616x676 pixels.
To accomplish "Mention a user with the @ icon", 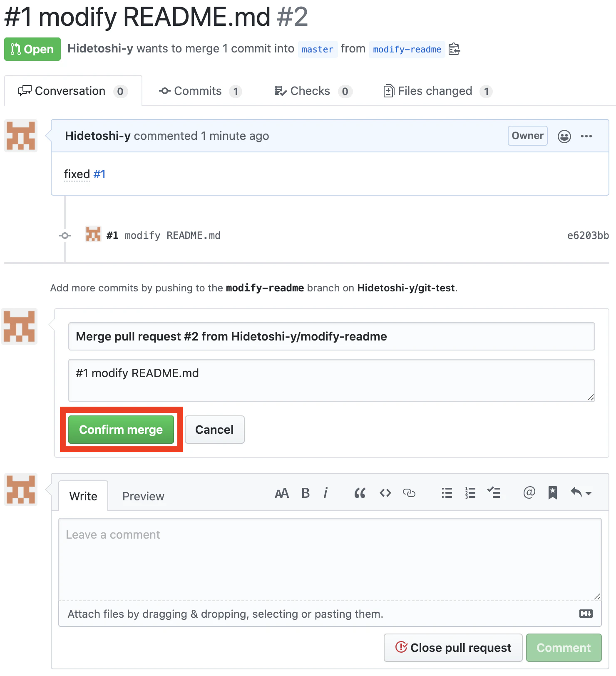I will tap(529, 493).
